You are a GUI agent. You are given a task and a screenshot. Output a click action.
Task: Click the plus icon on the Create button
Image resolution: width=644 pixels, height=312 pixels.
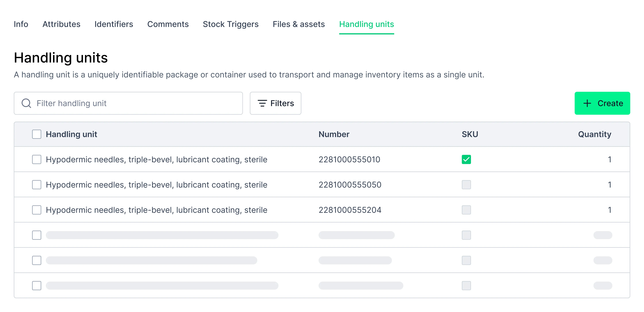click(587, 103)
